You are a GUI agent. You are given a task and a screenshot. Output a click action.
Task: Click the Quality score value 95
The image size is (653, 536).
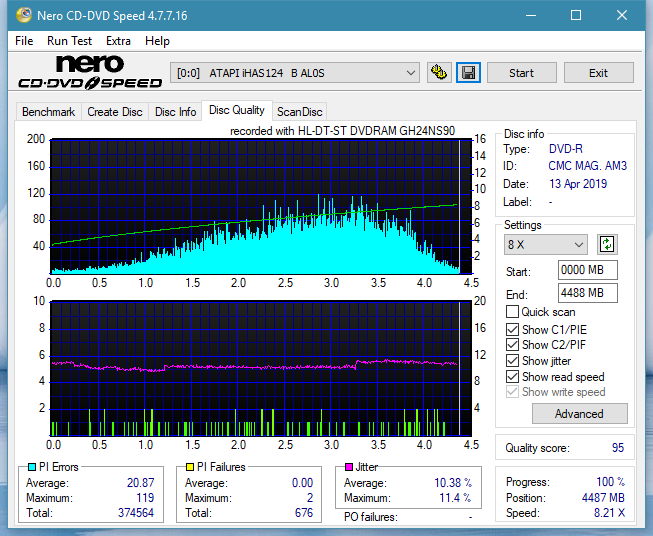[x=618, y=448]
